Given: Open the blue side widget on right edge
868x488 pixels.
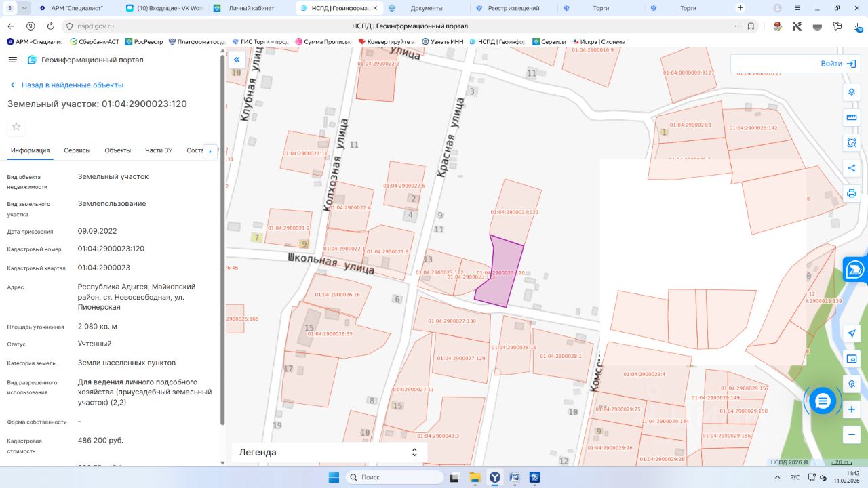Looking at the screenshot, I should (x=856, y=270).
